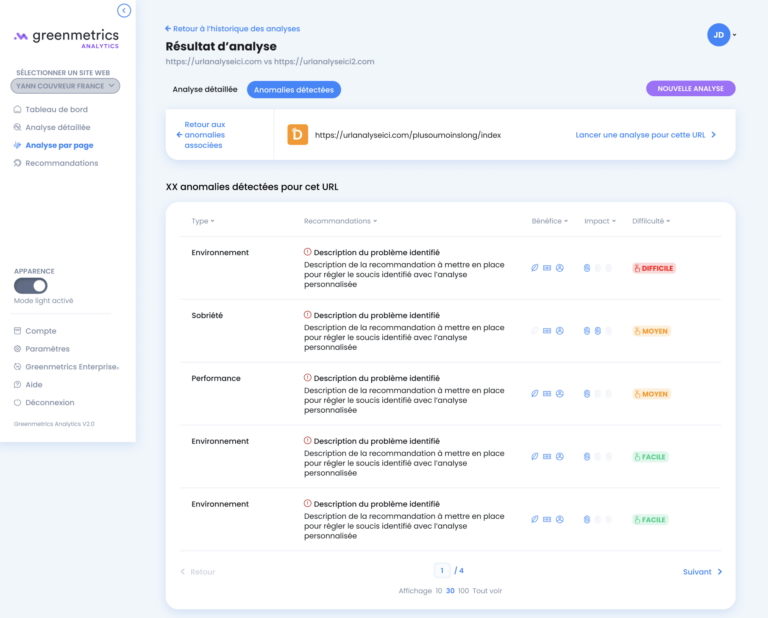Screen dimensions: 768x618
Task: Show 100 items per page
Action: pos(463,591)
